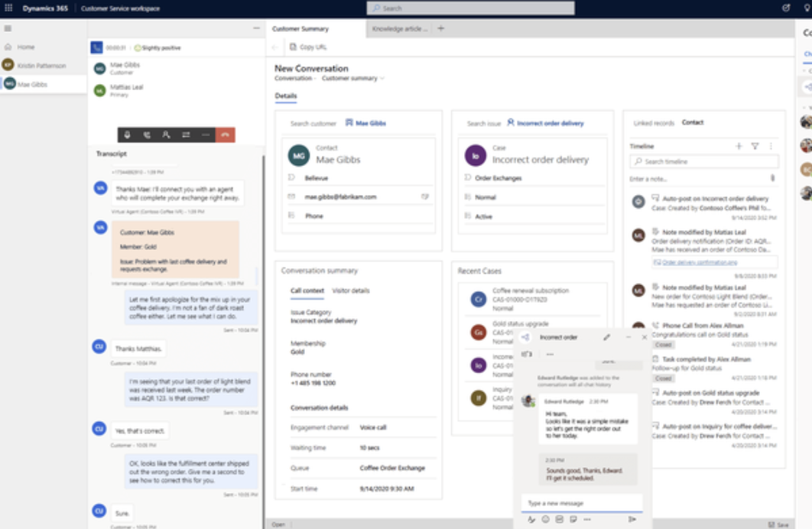Screen dimensions: 812x529
Task: Open more compose options in chat
Action: point(586,519)
